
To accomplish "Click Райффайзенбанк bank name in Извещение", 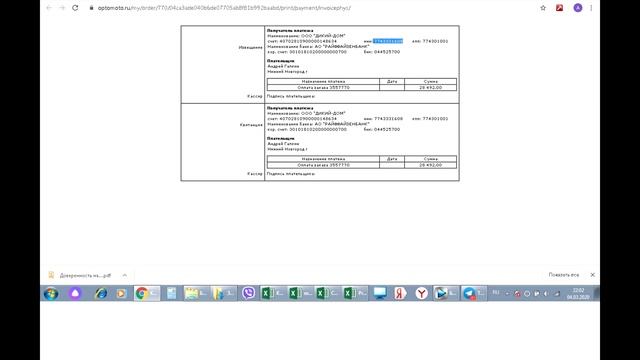I will click(342, 47).
